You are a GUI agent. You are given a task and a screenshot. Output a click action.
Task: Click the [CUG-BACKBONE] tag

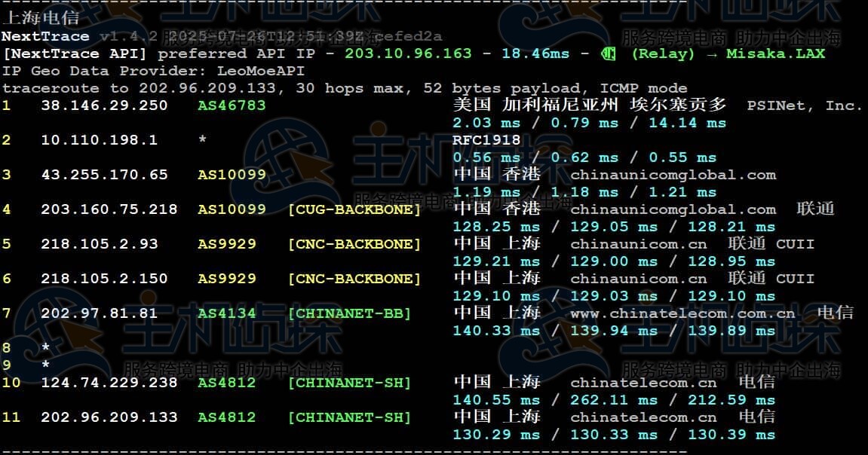[x=354, y=209]
